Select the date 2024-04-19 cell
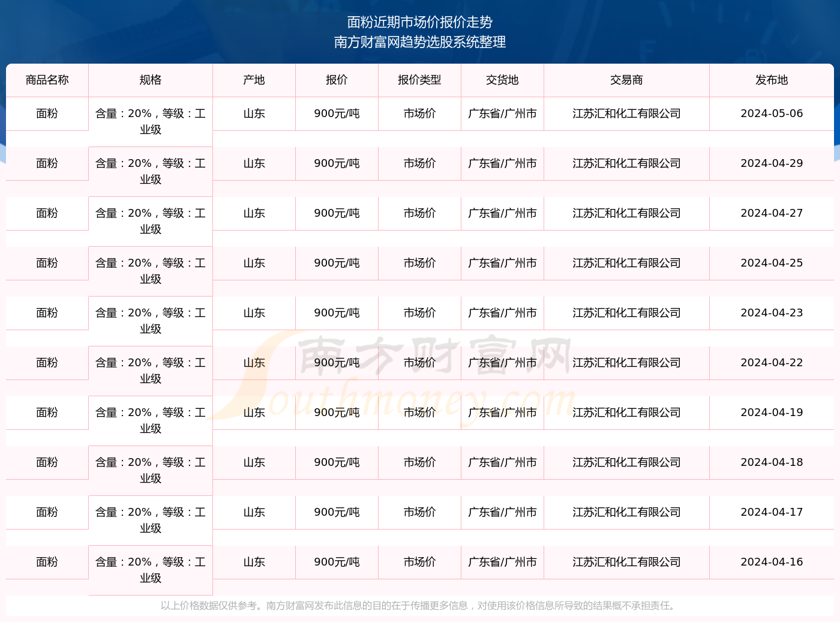The height and width of the screenshot is (622, 840). (x=772, y=412)
